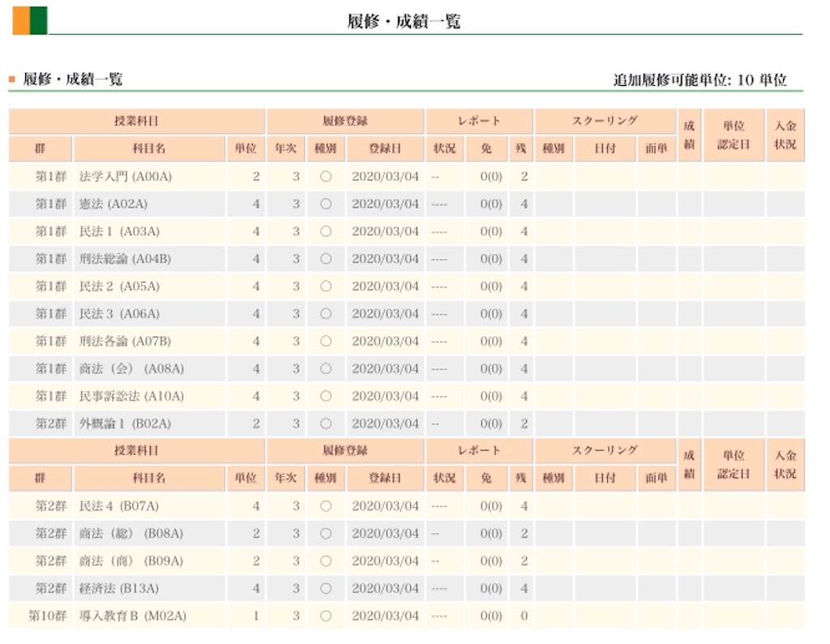Click the first table's 単位認定日 header
830x644 pixels.
734,135
